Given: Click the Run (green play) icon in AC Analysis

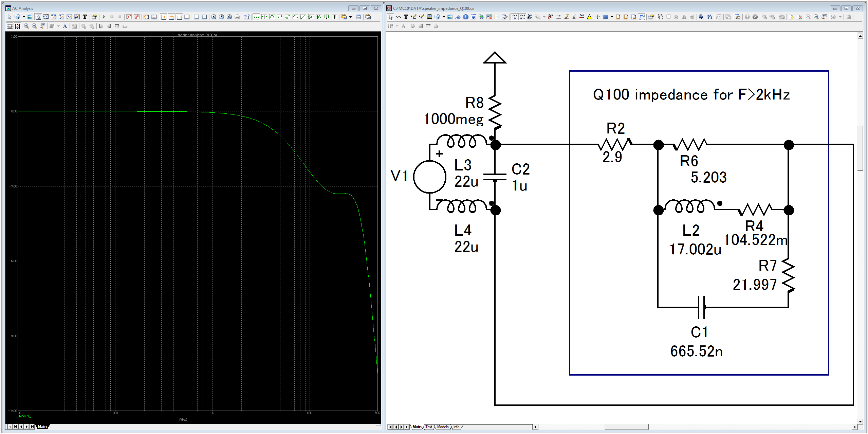Looking at the screenshot, I should [x=104, y=17].
